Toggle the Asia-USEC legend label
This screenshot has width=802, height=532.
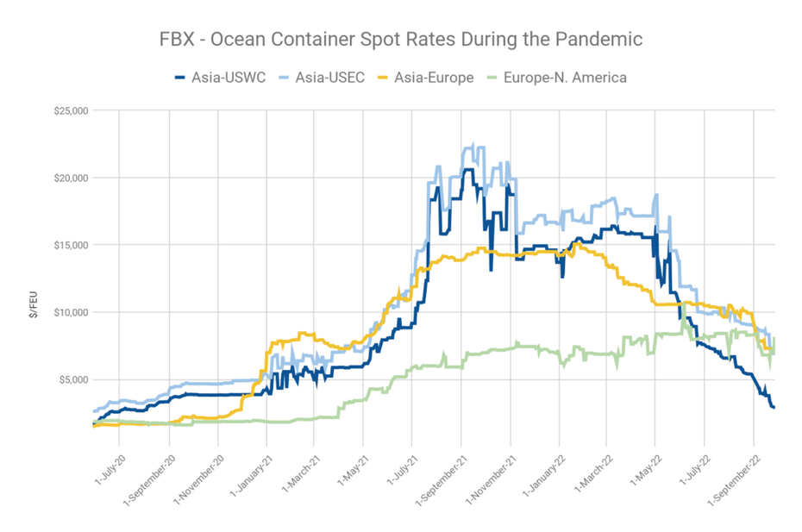(x=329, y=78)
